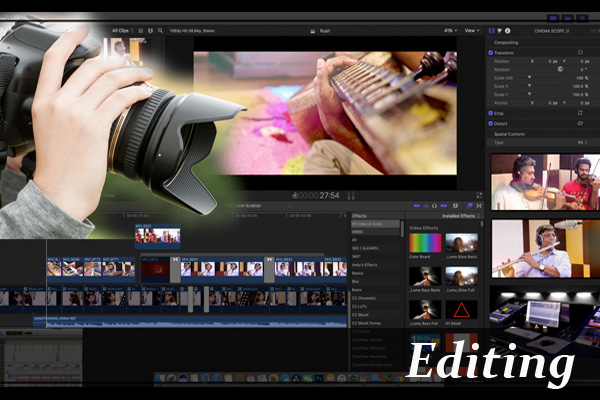Select the 01 Detail red triangle effect
The height and width of the screenshot is (400, 600).
(x=461, y=309)
